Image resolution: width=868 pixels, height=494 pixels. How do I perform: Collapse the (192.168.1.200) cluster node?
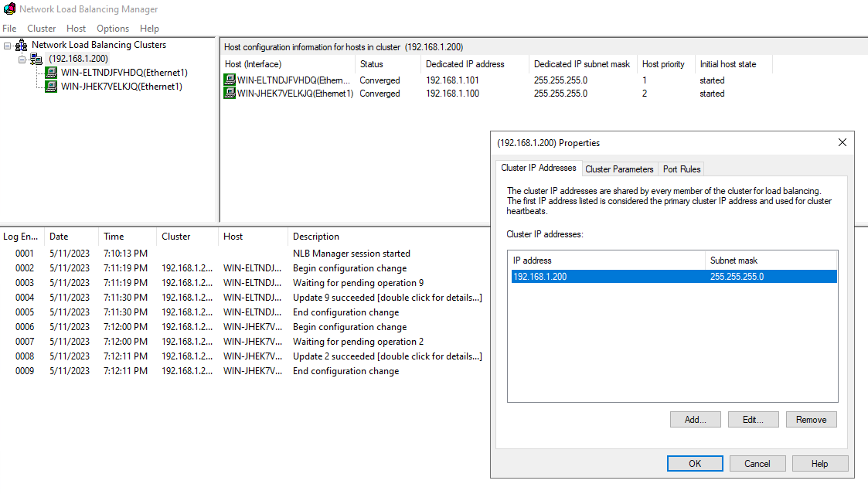point(23,58)
